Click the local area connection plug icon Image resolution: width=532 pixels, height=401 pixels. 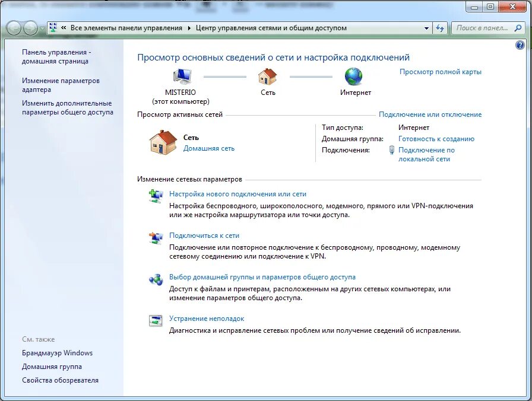pos(391,150)
